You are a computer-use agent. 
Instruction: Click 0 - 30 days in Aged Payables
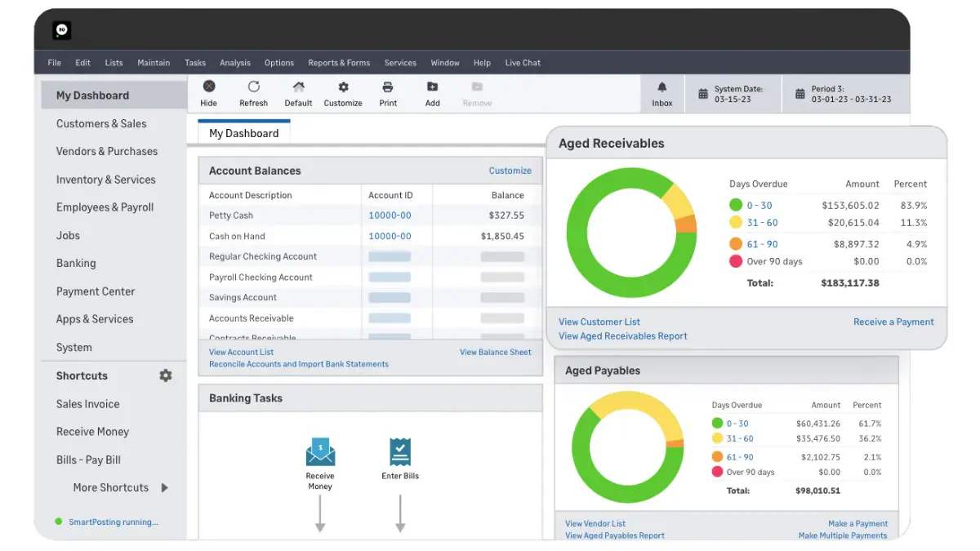(737, 424)
